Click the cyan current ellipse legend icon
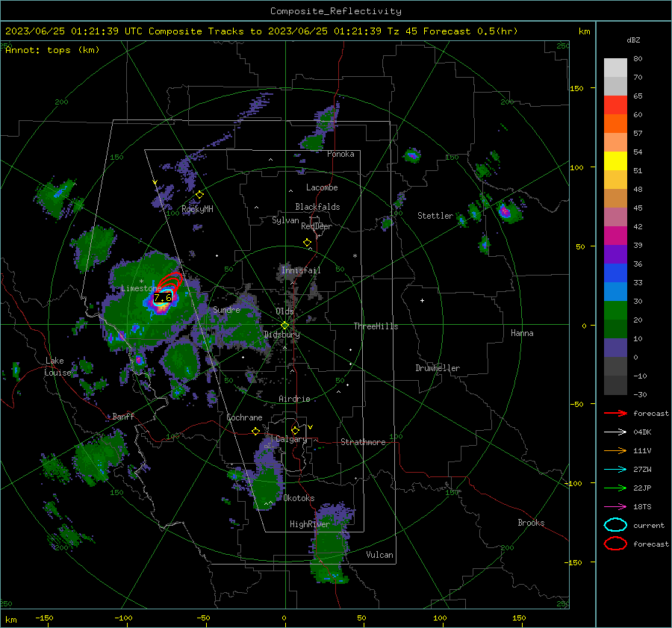 coord(615,525)
